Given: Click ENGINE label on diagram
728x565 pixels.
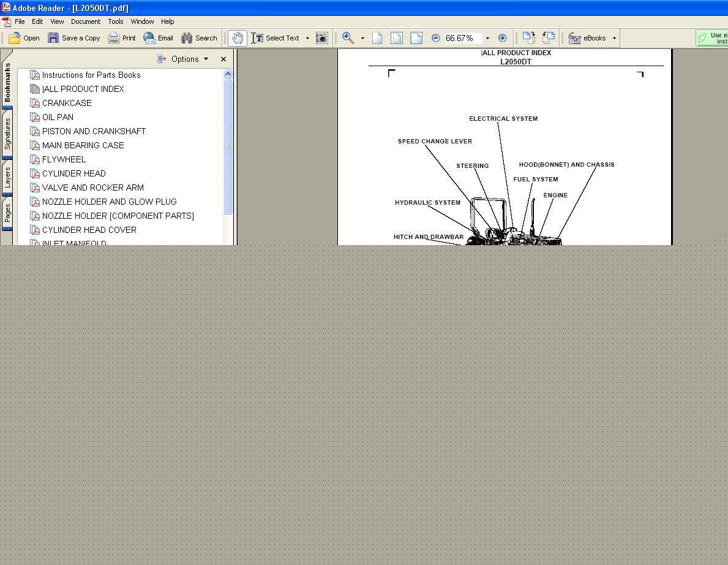Looking at the screenshot, I should [555, 195].
